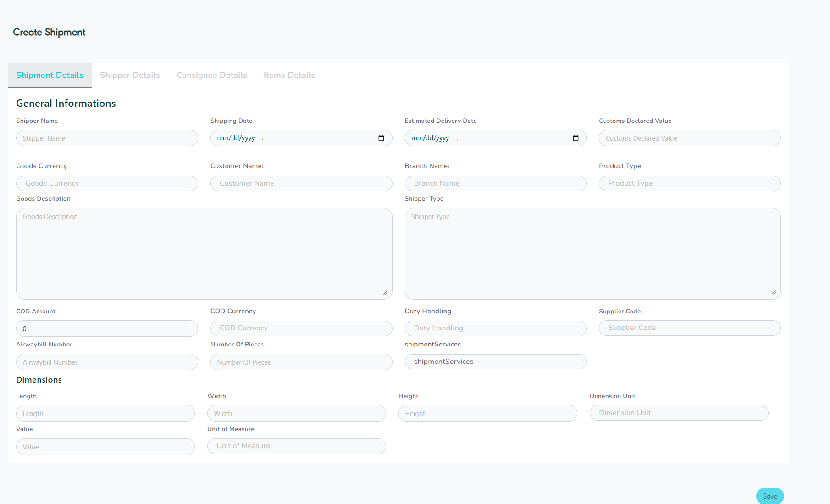Open the Goods Currency selector

pos(107,183)
